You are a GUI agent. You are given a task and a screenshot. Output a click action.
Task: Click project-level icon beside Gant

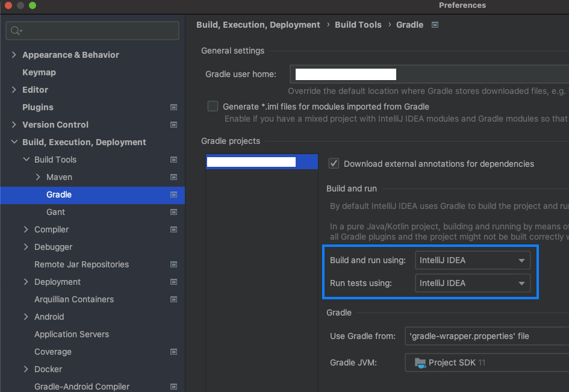point(174,212)
